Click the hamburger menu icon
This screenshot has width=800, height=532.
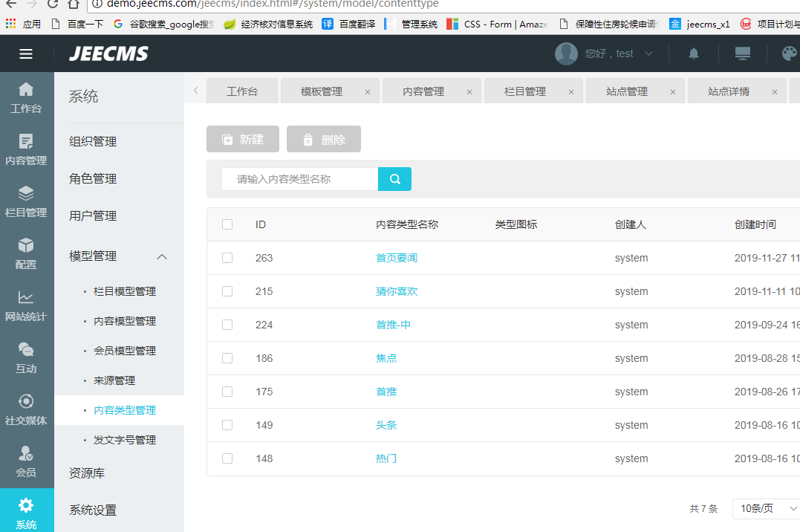(26, 53)
